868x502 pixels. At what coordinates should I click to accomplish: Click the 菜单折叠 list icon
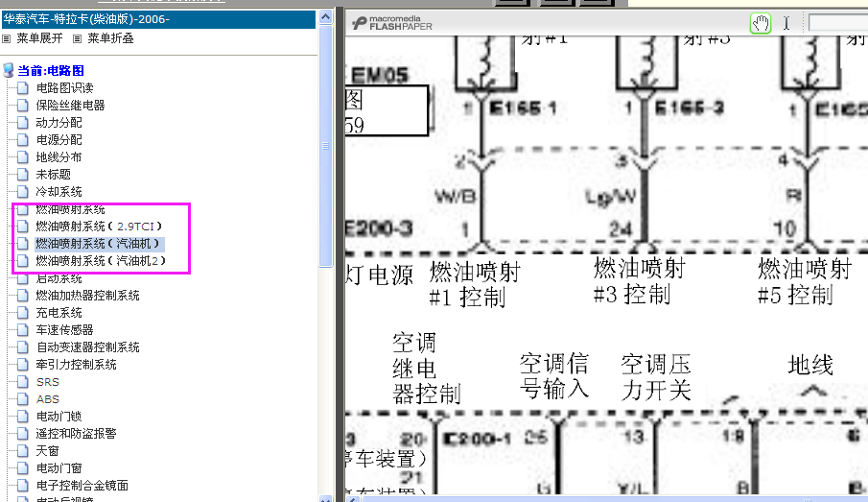pyautogui.click(x=78, y=38)
